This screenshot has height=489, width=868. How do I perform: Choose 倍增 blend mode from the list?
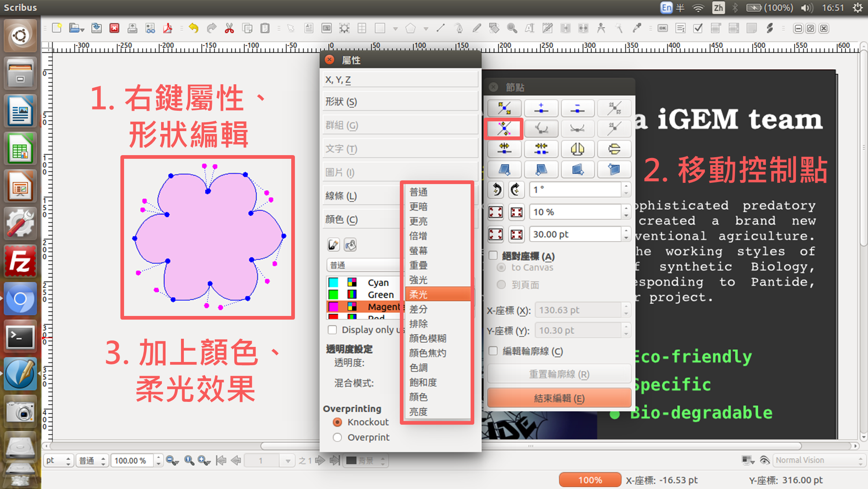click(x=438, y=236)
